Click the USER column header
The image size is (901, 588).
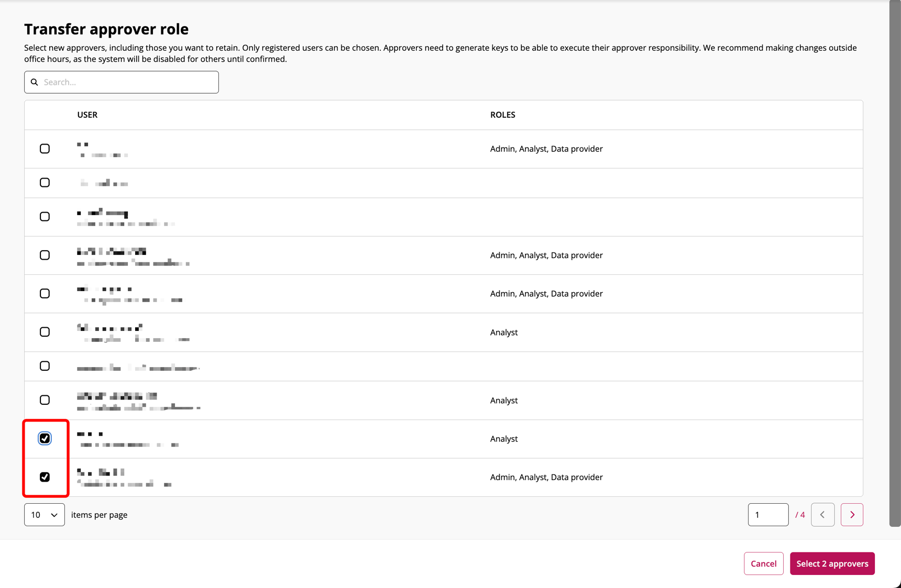(x=87, y=115)
